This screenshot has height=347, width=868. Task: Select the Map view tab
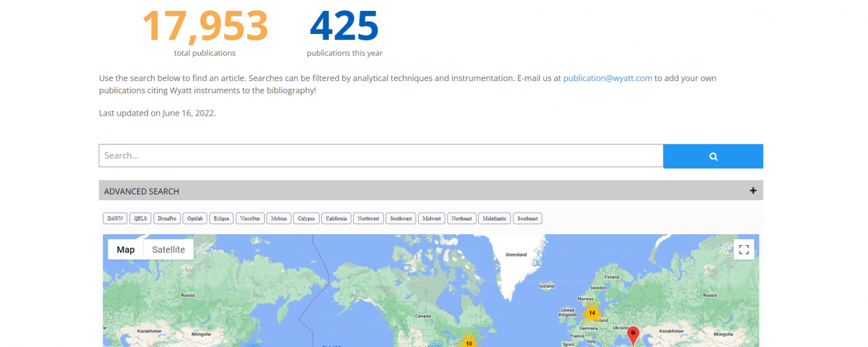click(126, 249)
